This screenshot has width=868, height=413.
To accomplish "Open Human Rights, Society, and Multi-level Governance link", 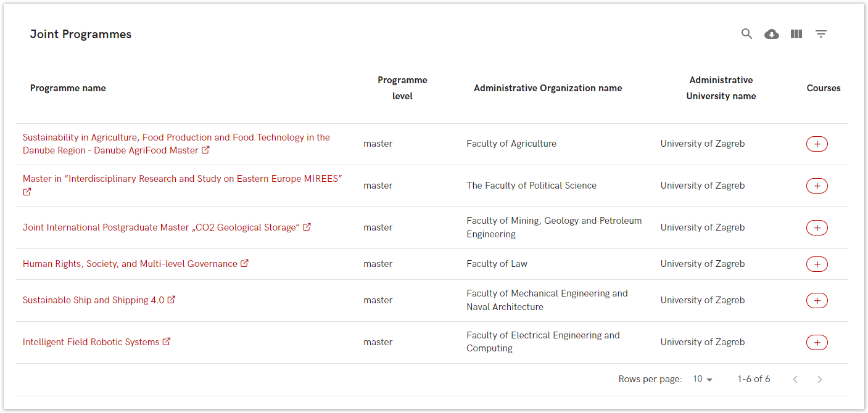I will pos(130,264).
